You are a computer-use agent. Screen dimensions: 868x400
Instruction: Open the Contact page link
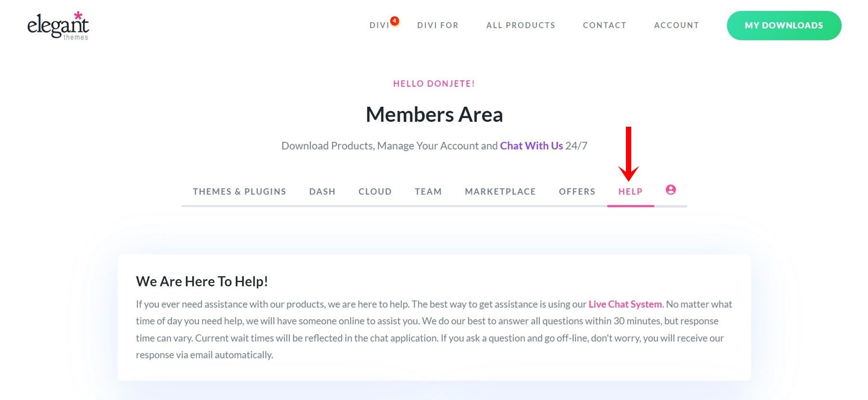(604, 26)
